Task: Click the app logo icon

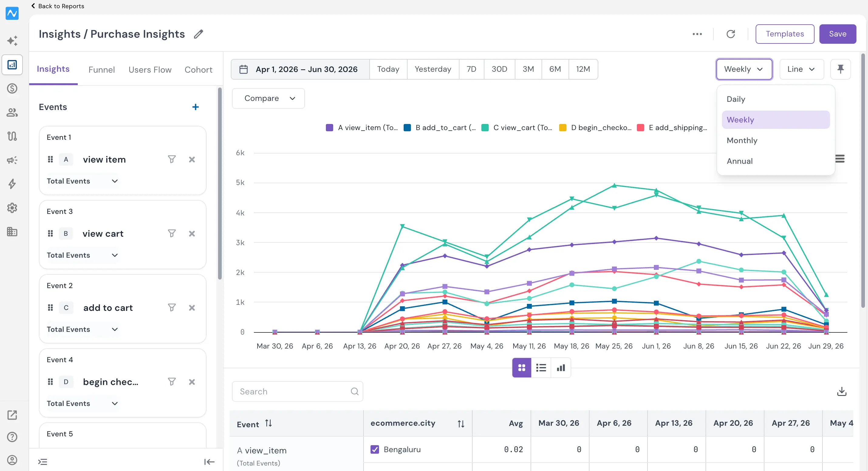Action: [x=12, y=13]
